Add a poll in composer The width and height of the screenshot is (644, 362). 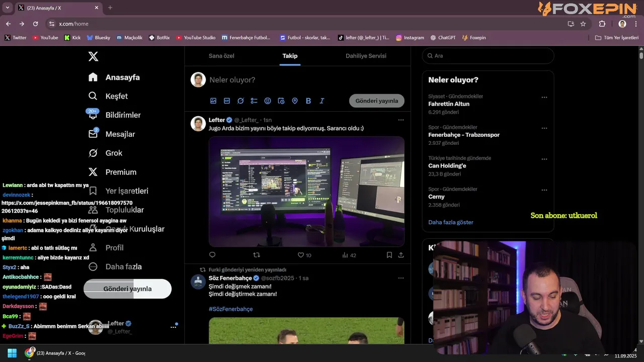(x=254, y=101)
